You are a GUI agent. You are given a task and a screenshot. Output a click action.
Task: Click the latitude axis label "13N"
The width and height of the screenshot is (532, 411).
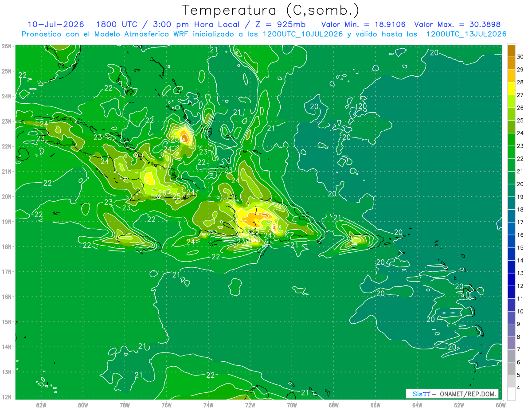pos(7,372)
